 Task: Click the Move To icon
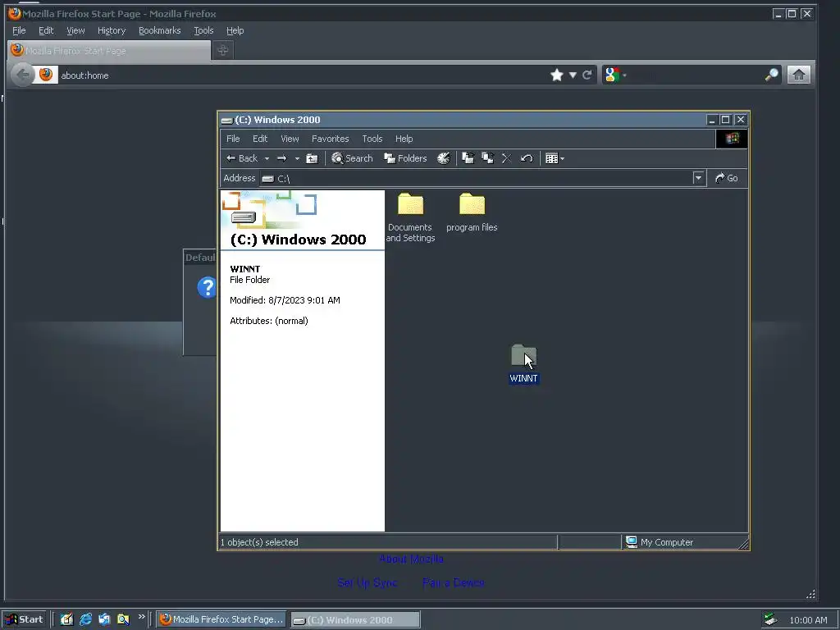[468, 158]
